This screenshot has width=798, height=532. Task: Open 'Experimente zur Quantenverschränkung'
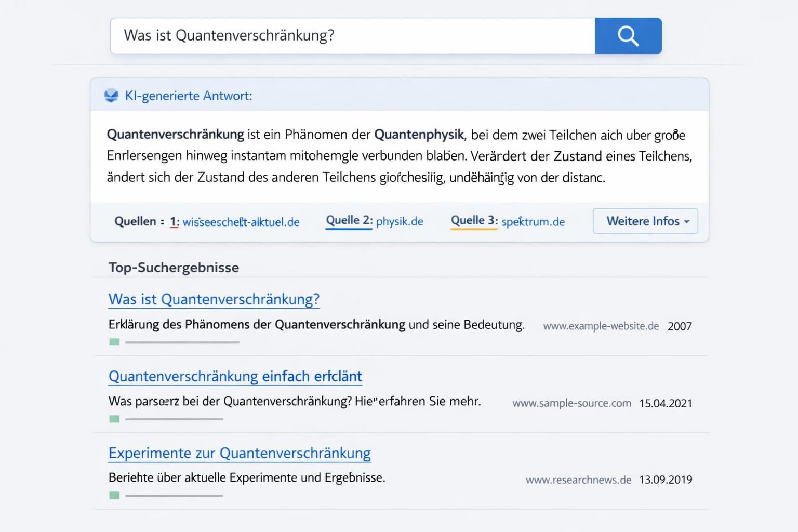tap(239, 453)
